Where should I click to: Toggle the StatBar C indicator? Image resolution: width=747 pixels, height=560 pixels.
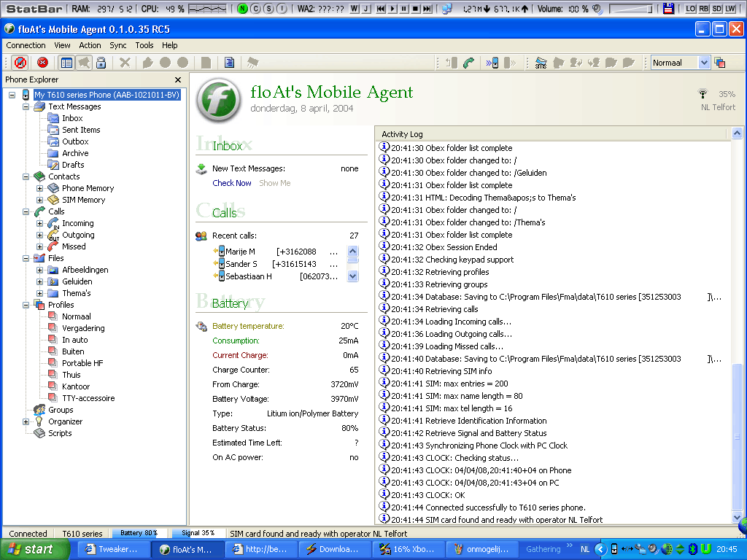(x=256, y=9)
